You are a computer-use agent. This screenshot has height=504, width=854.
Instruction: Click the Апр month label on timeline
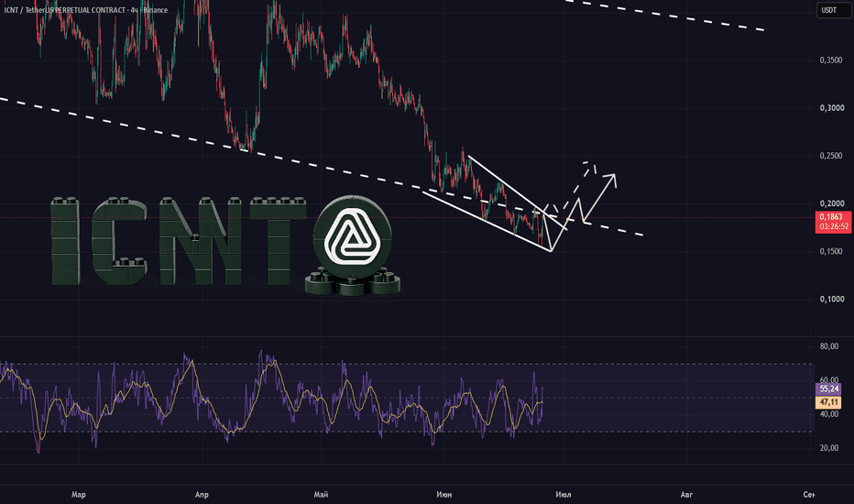coord(202,495)
